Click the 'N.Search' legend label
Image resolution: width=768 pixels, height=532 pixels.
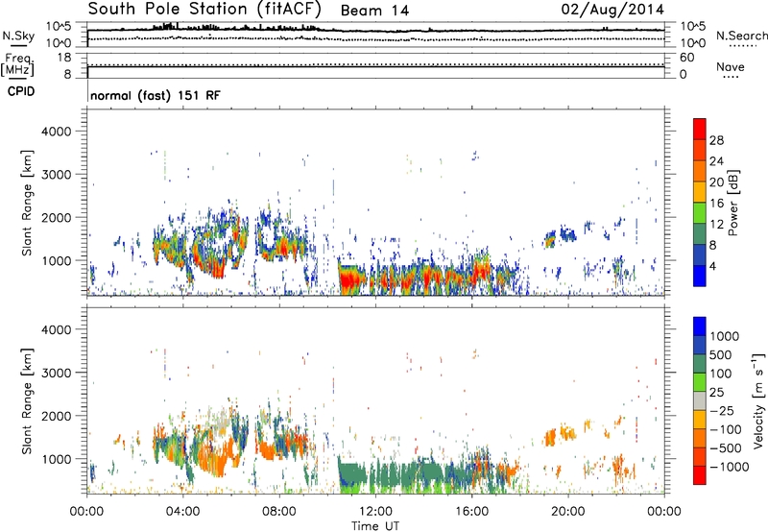coord(741,36)
